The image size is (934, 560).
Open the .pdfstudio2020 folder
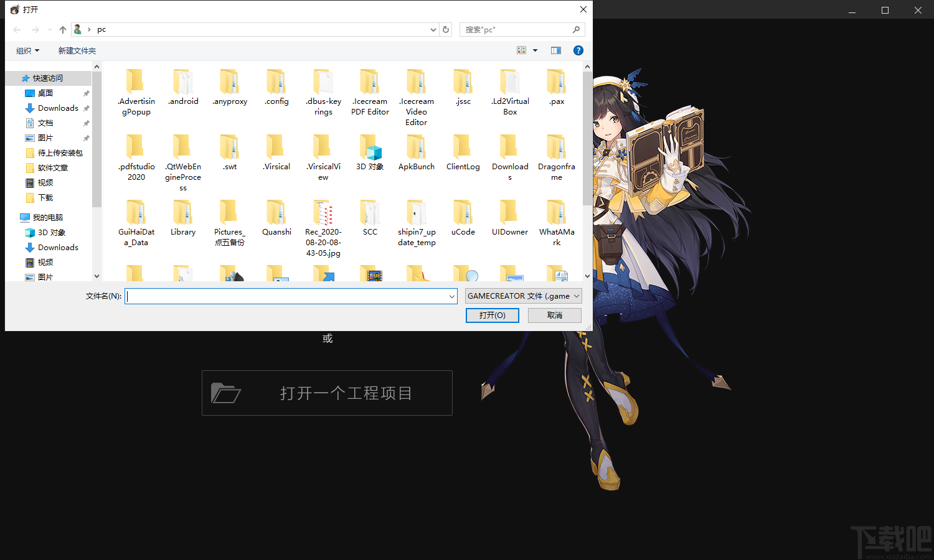pyautogui.click(x=136, y=157)
